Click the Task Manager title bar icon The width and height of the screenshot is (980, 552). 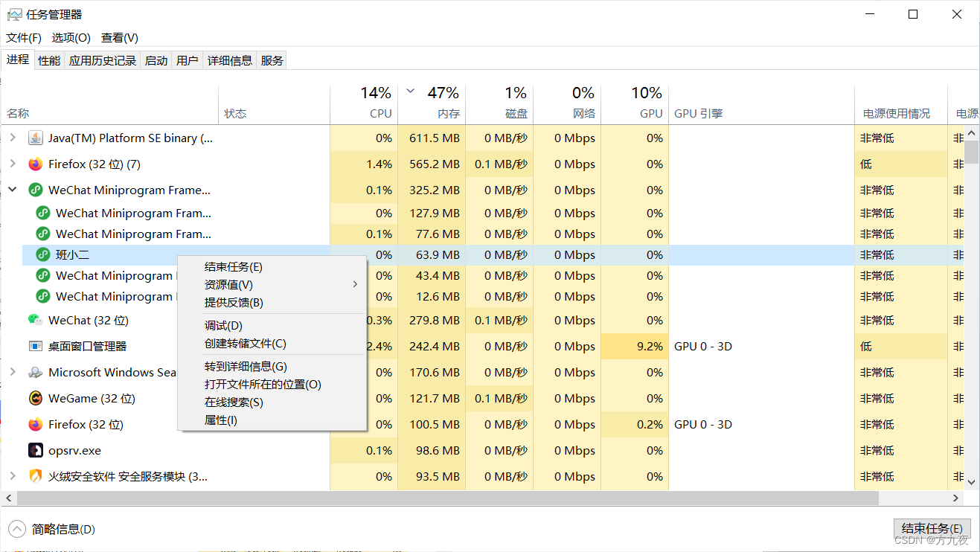pos(14,14)
